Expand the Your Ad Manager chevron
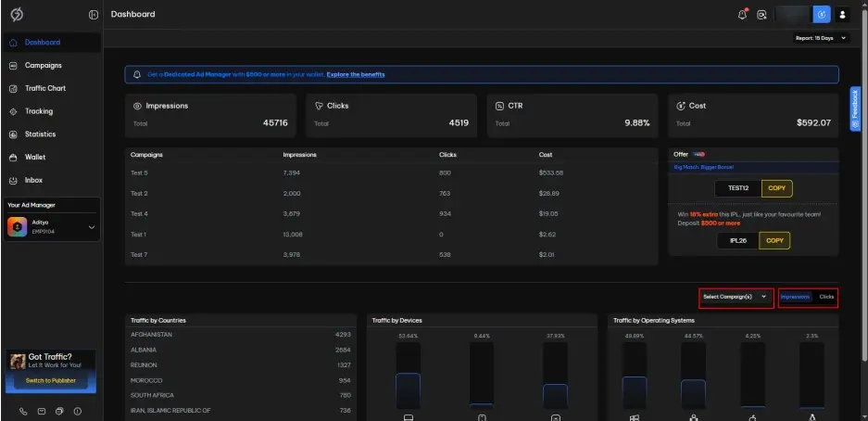 [x=92, y=227]
